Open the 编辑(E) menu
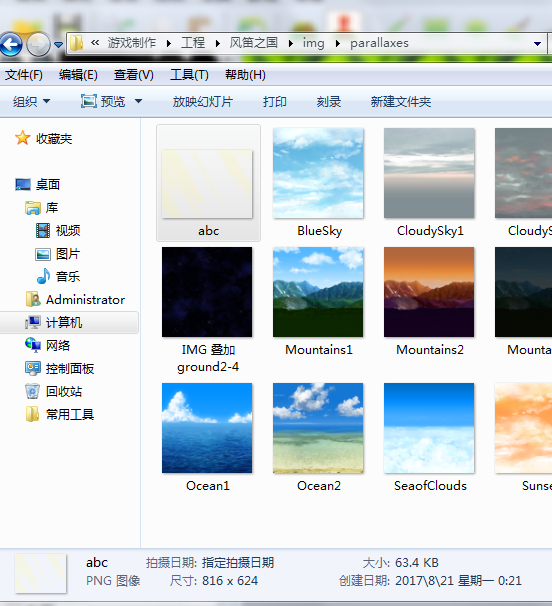This screenshot has height=606, width=552. (x=78, y=75)
